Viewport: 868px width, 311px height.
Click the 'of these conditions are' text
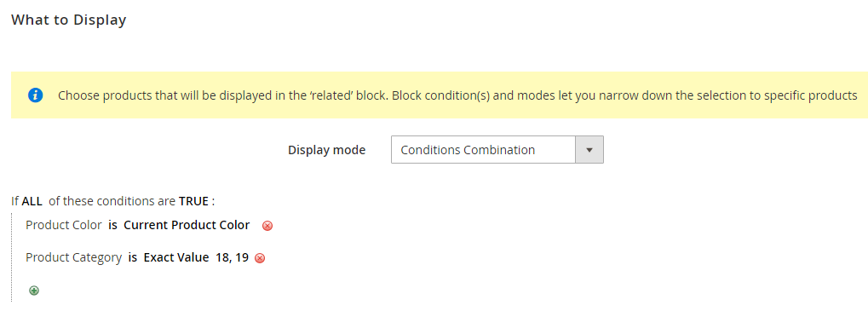pos(112,201)
